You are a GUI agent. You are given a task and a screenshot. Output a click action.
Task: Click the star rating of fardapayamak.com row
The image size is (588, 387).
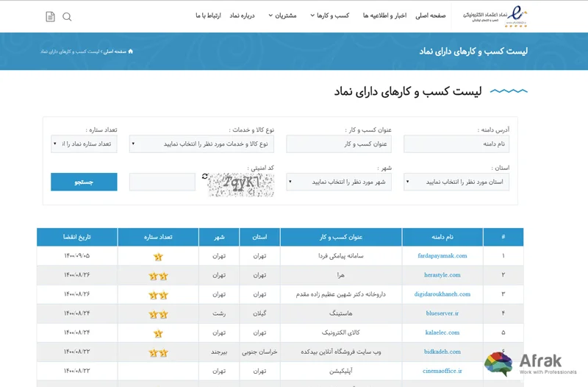point(158,257)
